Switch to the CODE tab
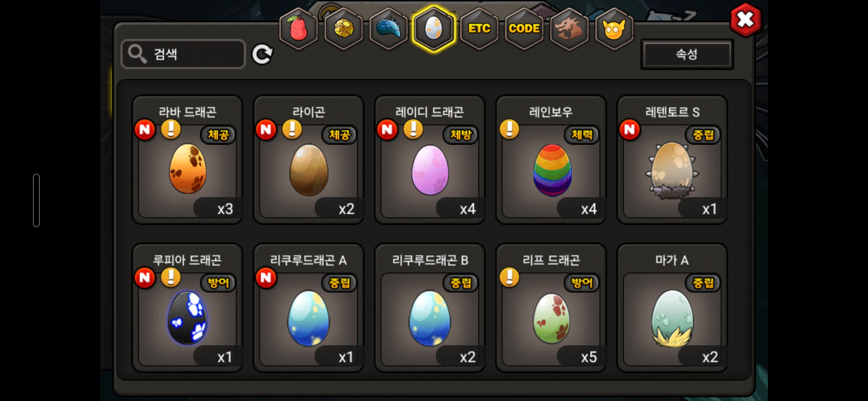This screenshot has width=868, height=401. (x=524, y=29)
